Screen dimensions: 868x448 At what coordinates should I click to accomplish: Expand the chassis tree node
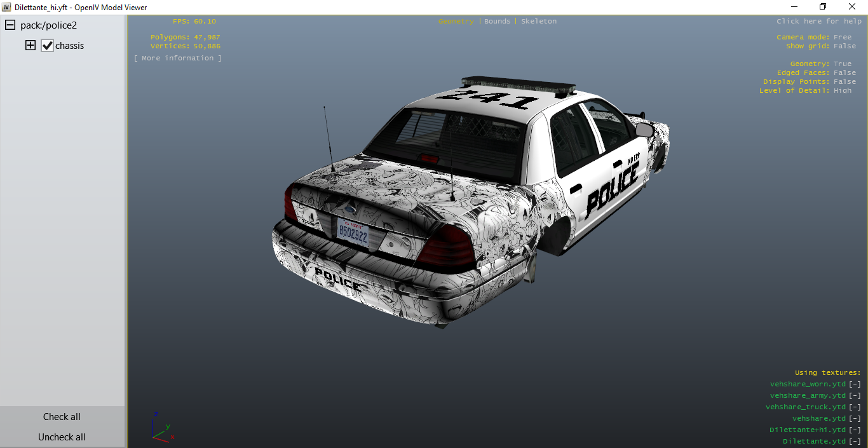tap(31, 46)
